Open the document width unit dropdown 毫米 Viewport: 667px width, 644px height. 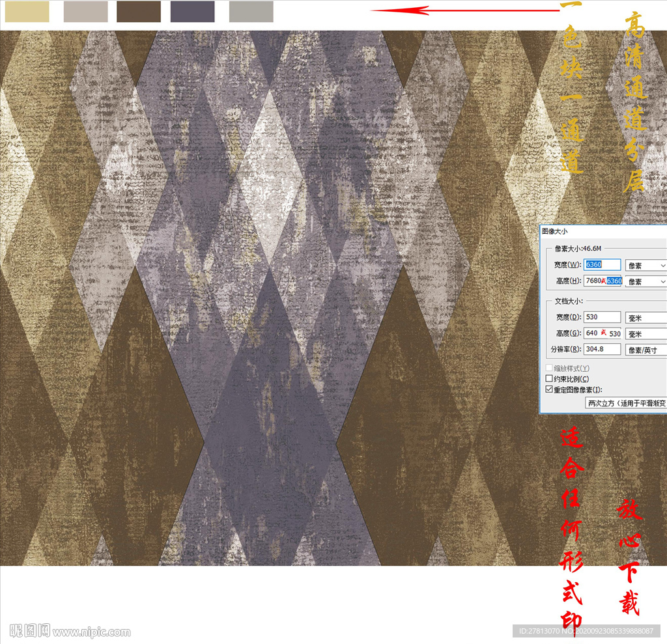(646, 318)
